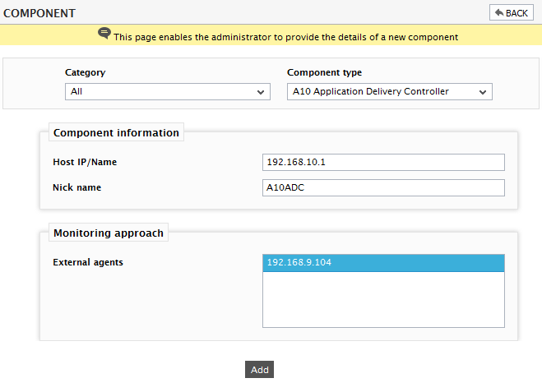Click the Component information section heading

[116, 132]
